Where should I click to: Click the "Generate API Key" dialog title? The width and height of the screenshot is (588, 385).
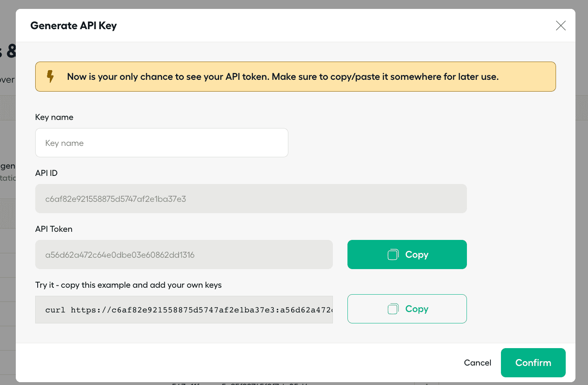point(74,26)
